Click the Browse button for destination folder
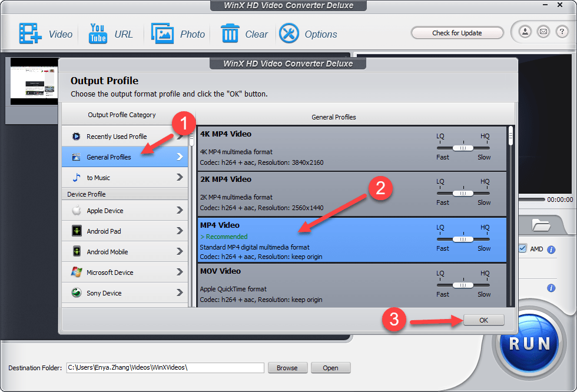The width and height of the screenshot is (577, 392). pos(287,368)
